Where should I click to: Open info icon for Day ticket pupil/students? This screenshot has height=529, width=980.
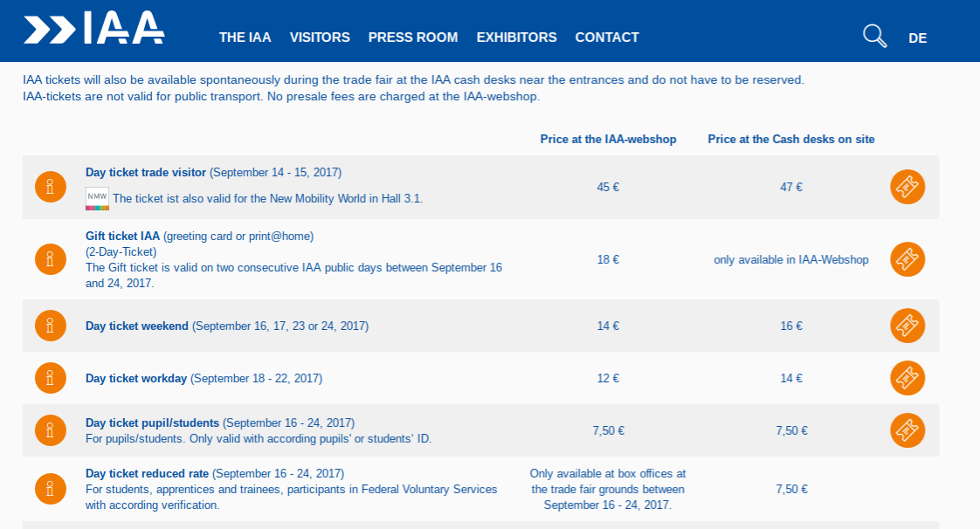51,430
